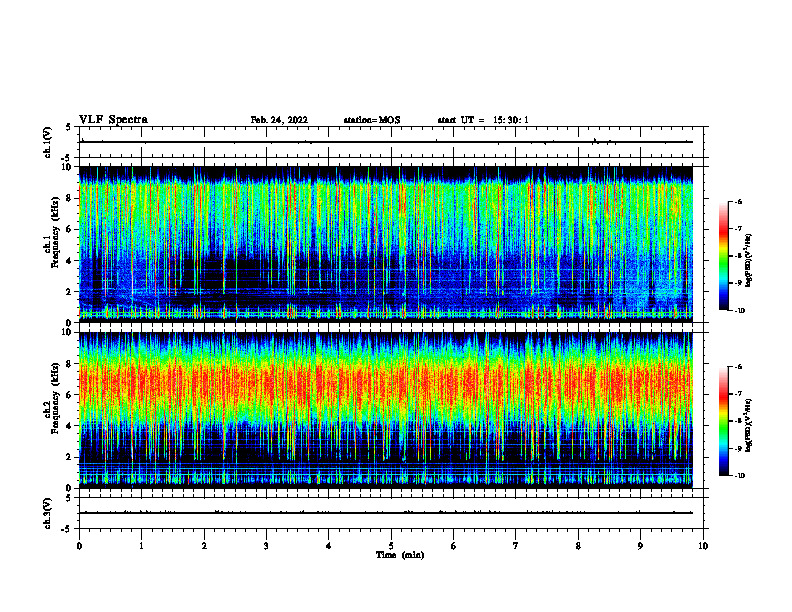Click the "-7" label on ch.2 color bar

[x=738, y=394]
